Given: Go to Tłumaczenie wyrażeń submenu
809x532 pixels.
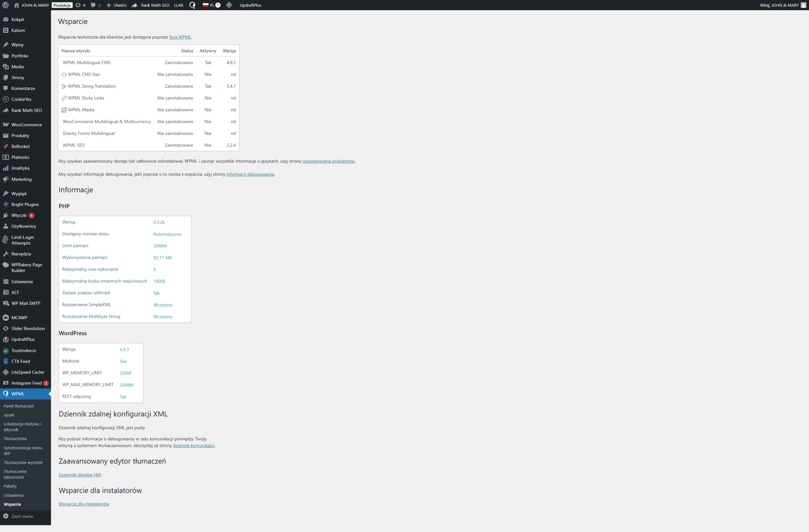Looking at the screenshot, I should (x=23, y=463).
